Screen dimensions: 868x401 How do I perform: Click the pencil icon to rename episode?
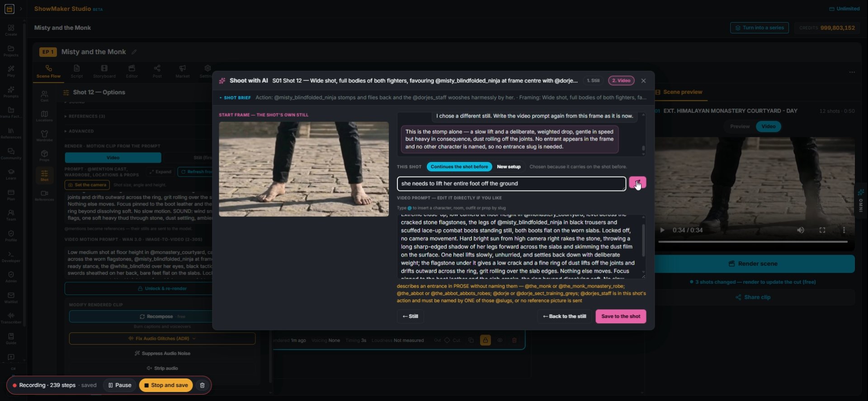click(x=134, y=52)
